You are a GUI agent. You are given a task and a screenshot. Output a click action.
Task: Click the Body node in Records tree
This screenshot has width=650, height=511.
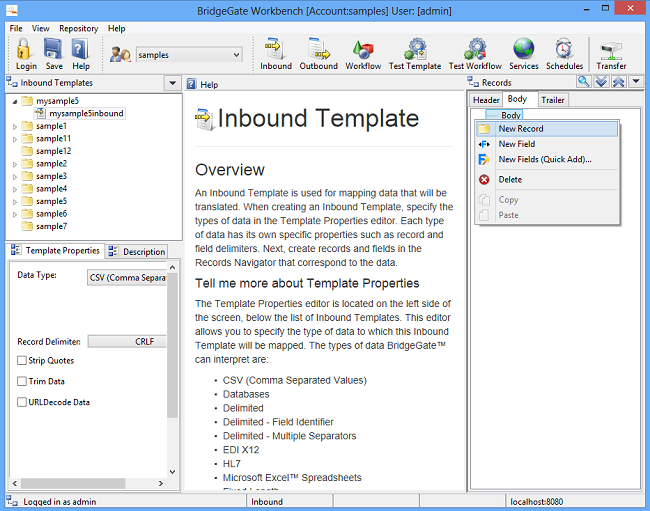click(511, 115)
